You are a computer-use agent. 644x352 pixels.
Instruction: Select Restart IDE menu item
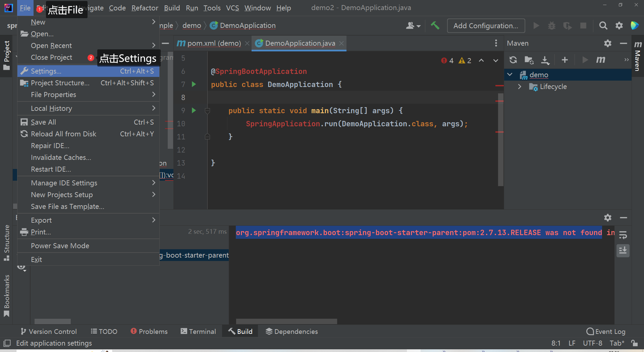pos(88,169)
